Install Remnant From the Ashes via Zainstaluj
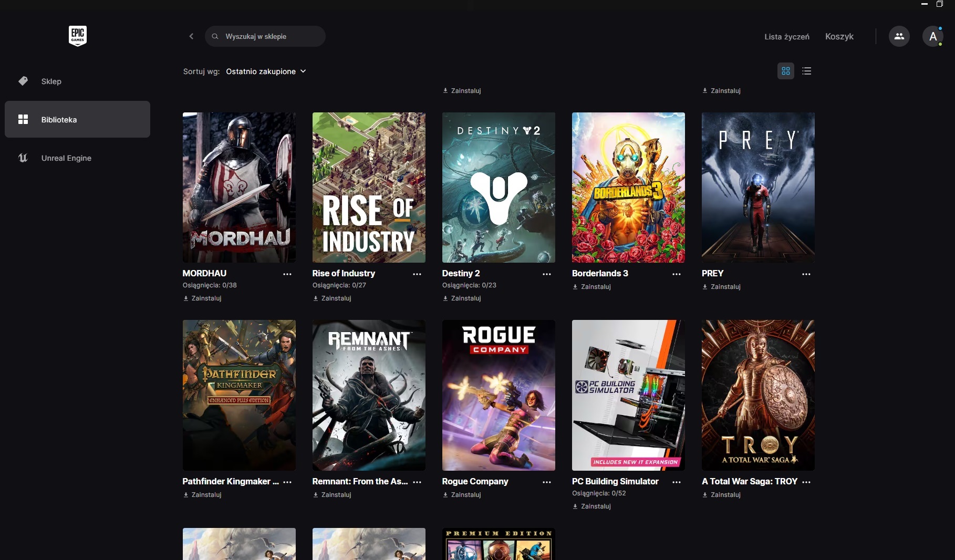The width and height of the screenshot is (955, 560). (x=332, y=494)
